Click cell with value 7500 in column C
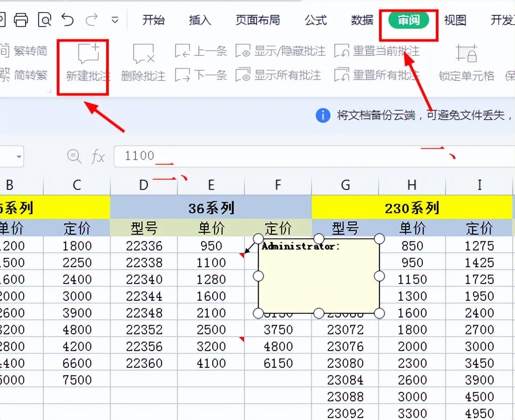Image resolution: width=515 pixels, height=420 pixels. [77, 379]
